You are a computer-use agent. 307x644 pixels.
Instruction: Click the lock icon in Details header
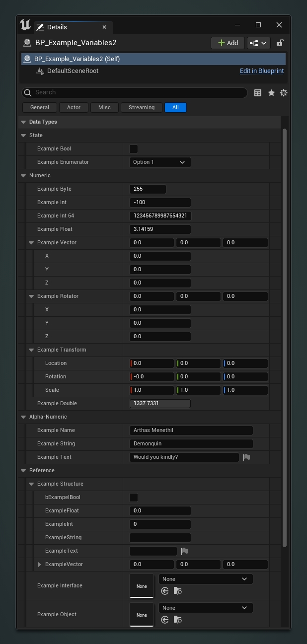[x=280, y=43]
